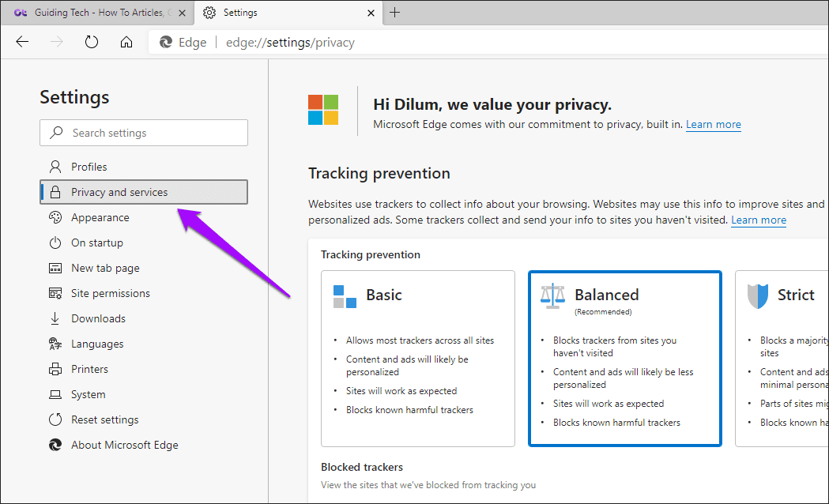Click the Strict shield icon
The height and width of the screenshot is (504, 829).
(758, 296)
